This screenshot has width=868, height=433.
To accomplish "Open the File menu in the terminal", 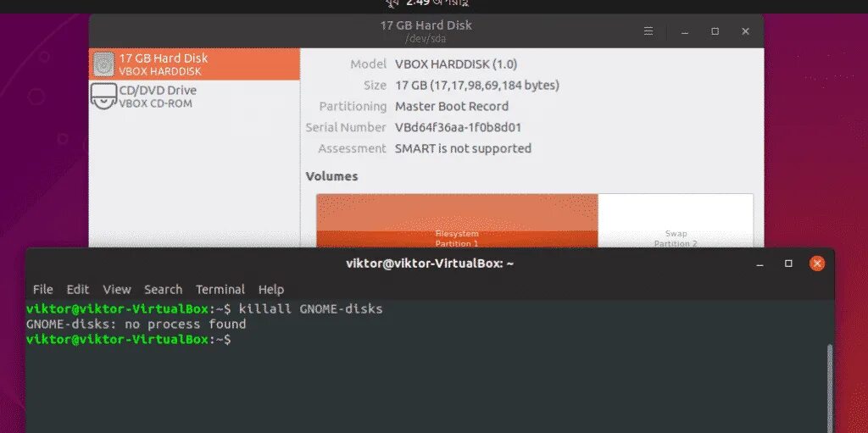I will (42, 290).
